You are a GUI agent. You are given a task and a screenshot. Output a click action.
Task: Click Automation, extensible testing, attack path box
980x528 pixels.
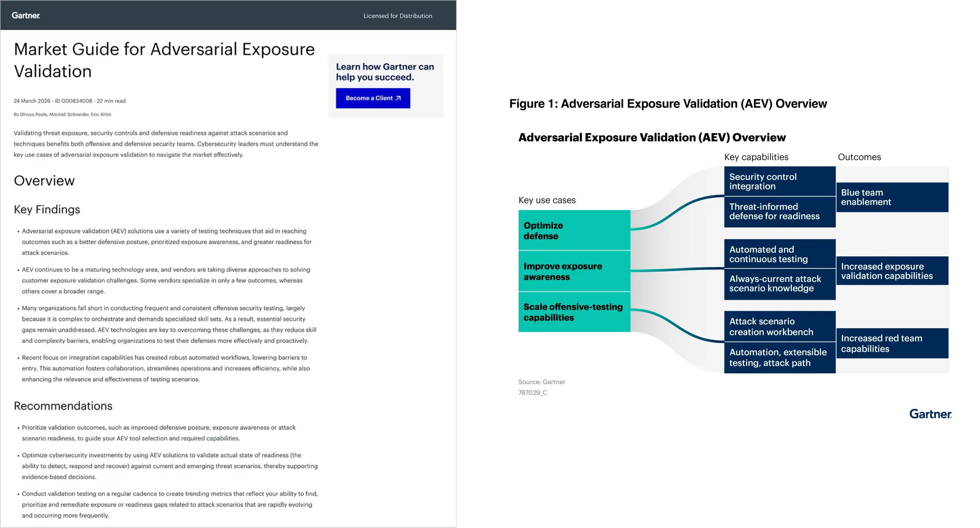[x=779, y=358]
